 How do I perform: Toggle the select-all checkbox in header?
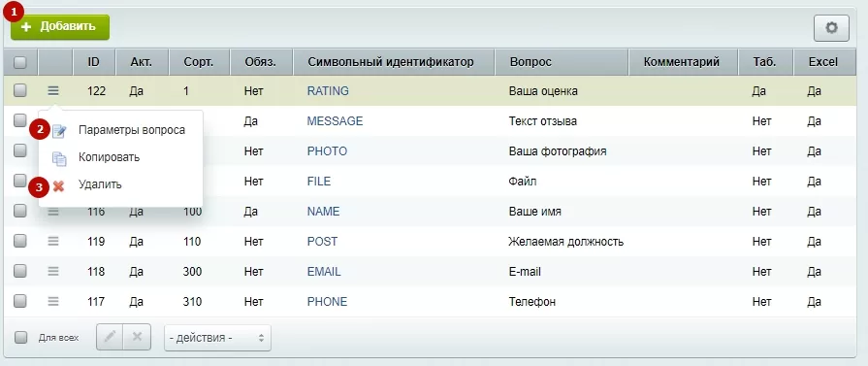[x=20, y=62]
